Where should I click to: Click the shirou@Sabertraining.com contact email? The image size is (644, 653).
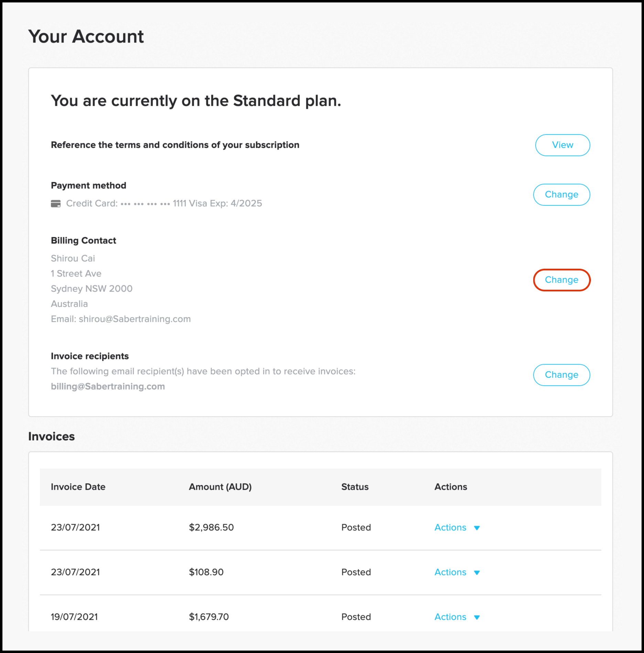(x=135, y=319)
